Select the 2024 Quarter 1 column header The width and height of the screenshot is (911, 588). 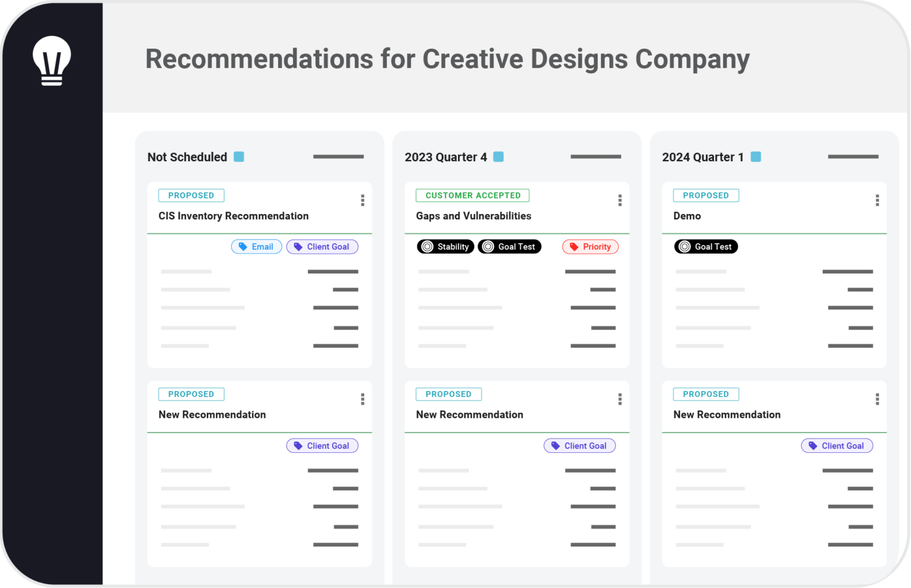702,157
